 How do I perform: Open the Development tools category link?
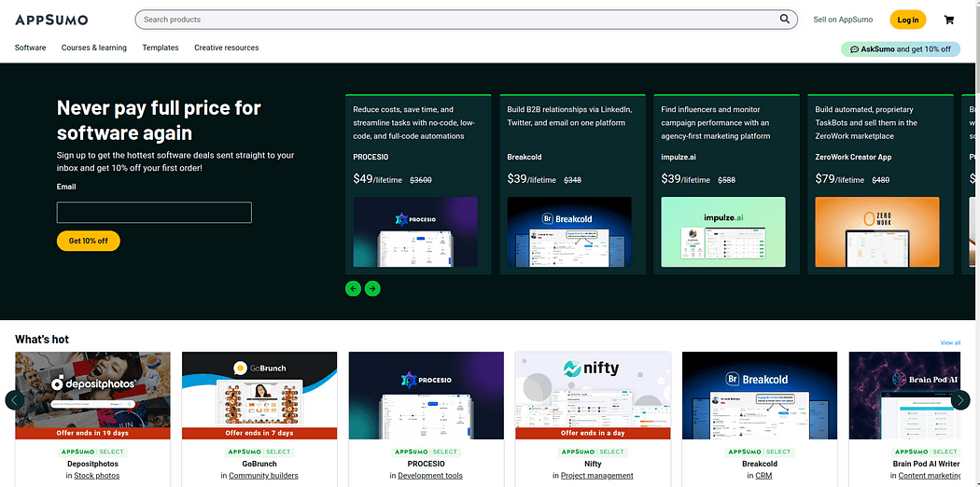coord(430,476)
